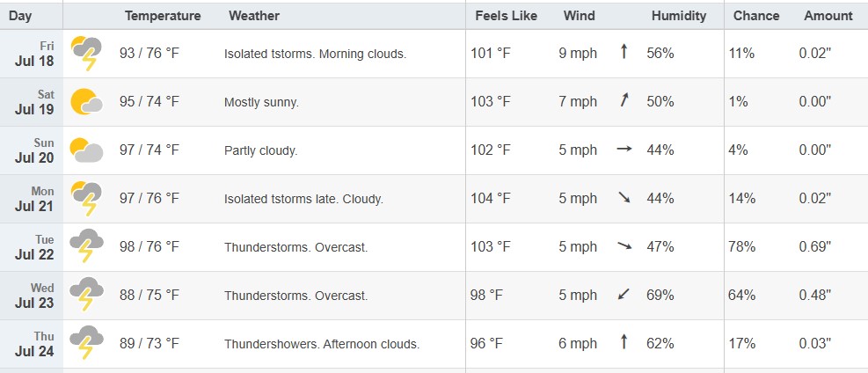Click the Sunday Jul 20 partly cloudy icon
Image resolution: width=868 pixels, height=373 pixels.
(86, 150)
